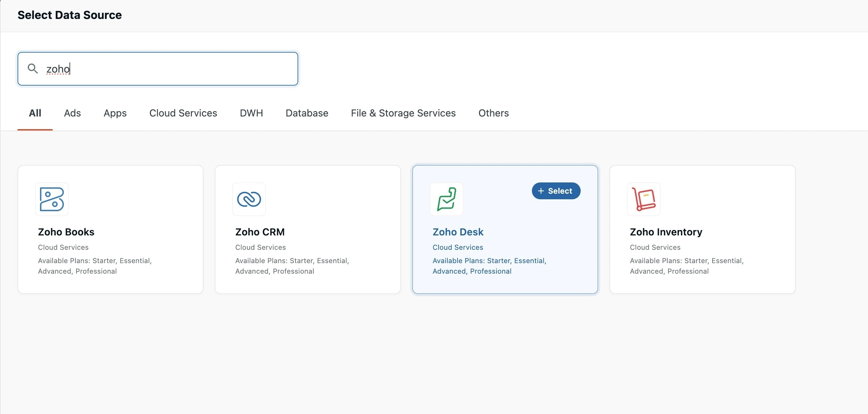Viewport: 868px width, 414px height.
Task: Click the Zoho CRM card title
Action: coord(260,232)
